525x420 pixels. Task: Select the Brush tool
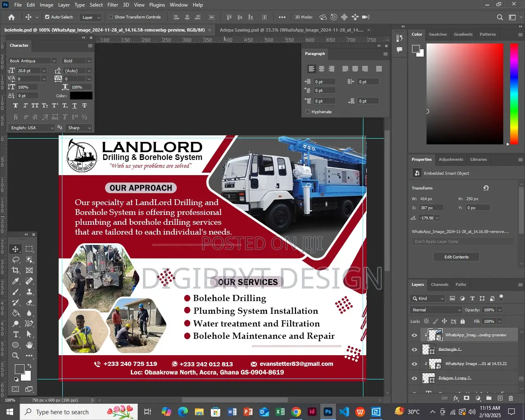point(16,292)
